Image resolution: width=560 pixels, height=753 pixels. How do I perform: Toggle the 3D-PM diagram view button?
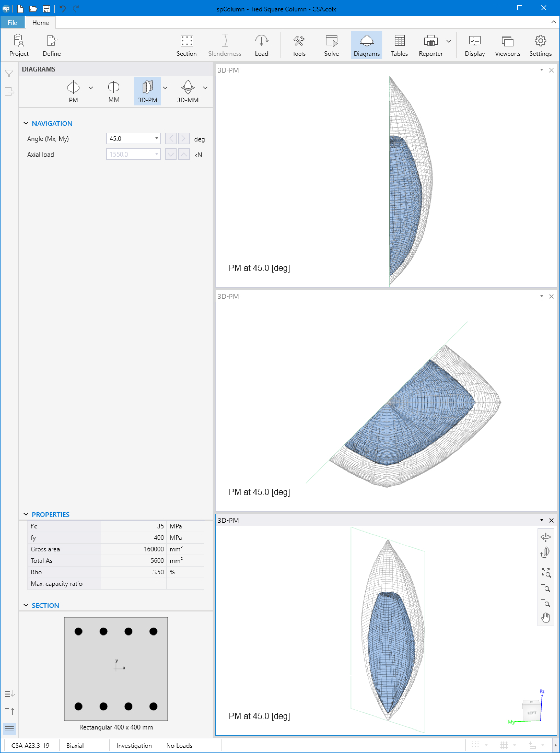point(147,91)
